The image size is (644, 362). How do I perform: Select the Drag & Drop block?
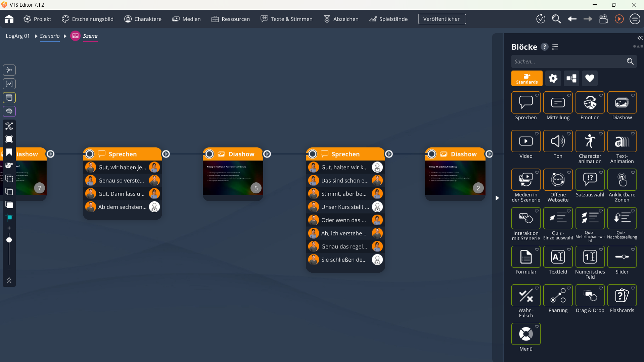pyautogui.click(x=590, y=296)
